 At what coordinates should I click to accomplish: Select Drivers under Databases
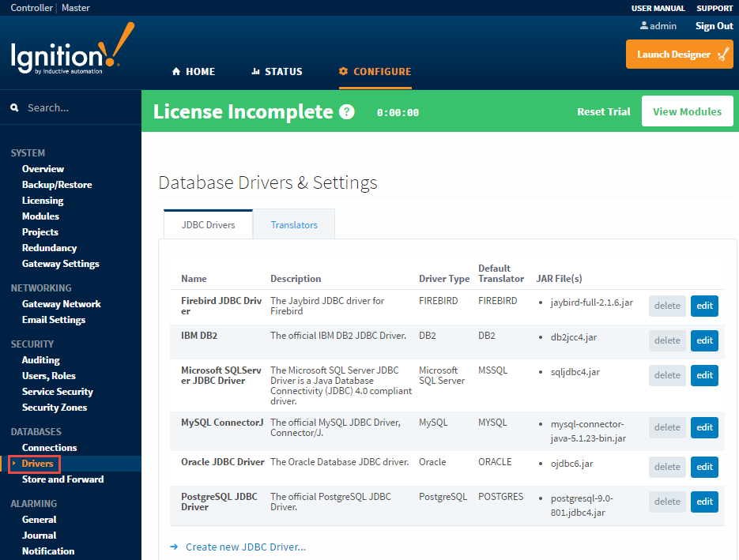coord(37,464)
